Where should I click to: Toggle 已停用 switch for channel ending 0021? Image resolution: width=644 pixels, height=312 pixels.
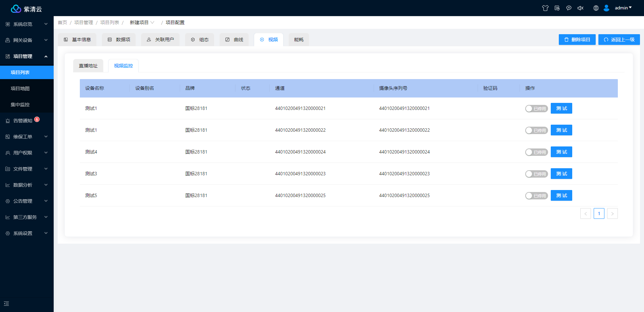pyautogui.click(x=536, y=109)
